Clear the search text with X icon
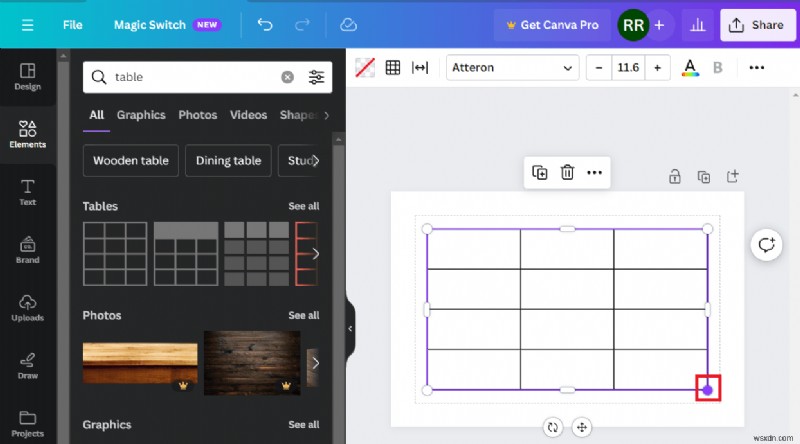This screenshot has height=444, width=800. click(288, 77)
